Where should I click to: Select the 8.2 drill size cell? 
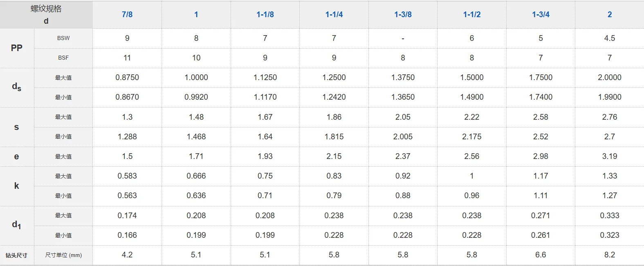[x=610, y=255]
